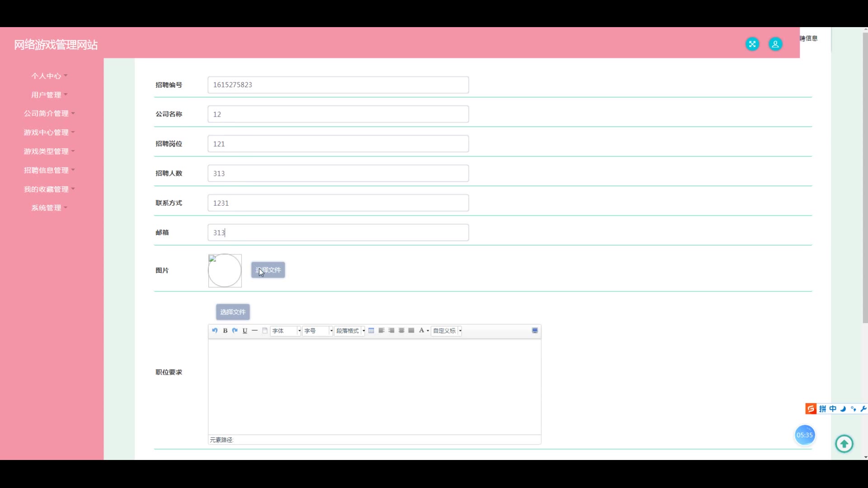Toggle bold formatting in the editor
This screenshot has height=488, width=868.
pos(225,331)
